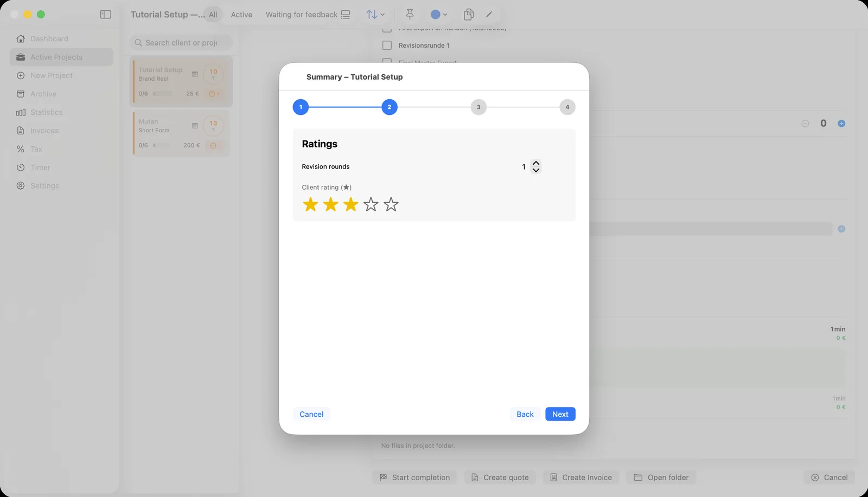The height and width of the screenshot is (497, 868).
Task: Increase revision rounds with up arrow
Action: point(536,163)
